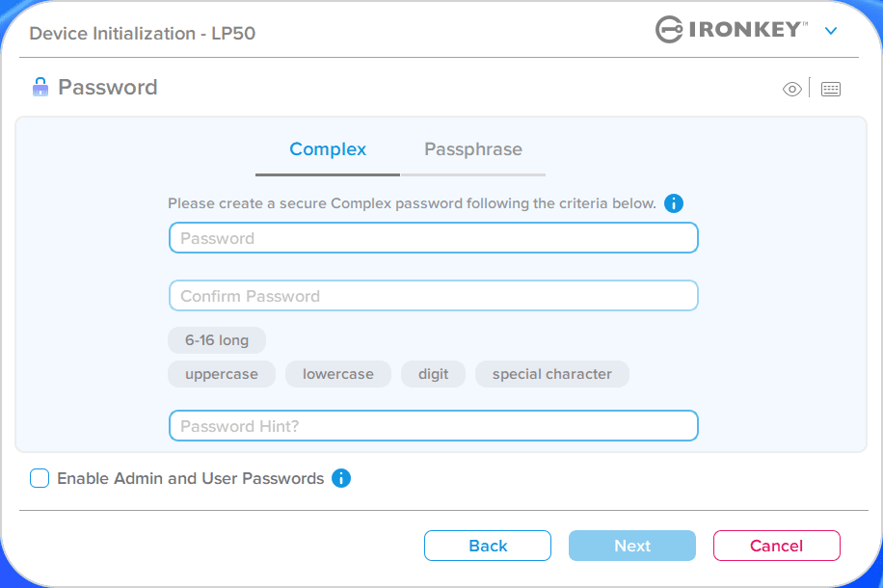The image size is (883, 588).
Task: Cancel the device initialization
Action: click(x=776, y=546)
